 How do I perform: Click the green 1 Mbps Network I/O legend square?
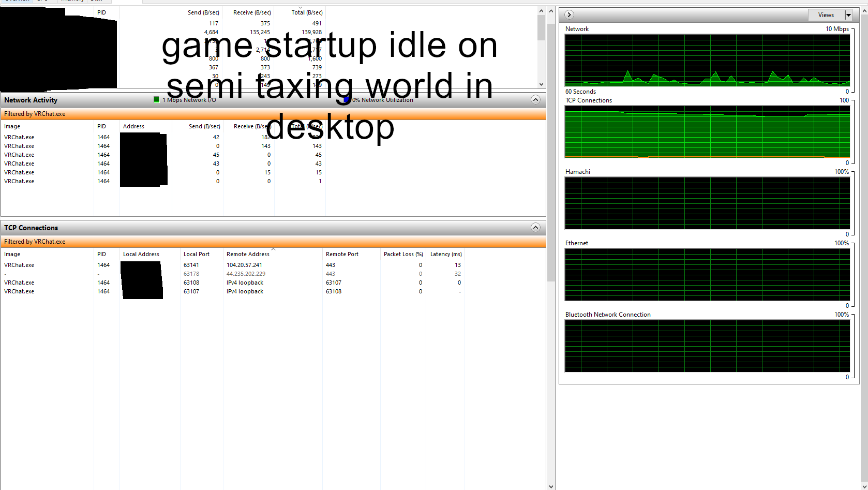coord(156,99)
